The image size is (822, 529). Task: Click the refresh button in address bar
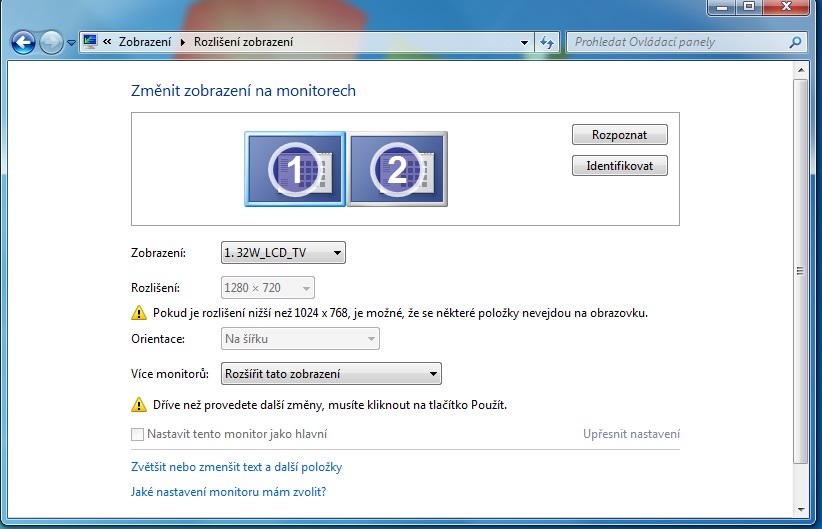click(x=547, y=42)
